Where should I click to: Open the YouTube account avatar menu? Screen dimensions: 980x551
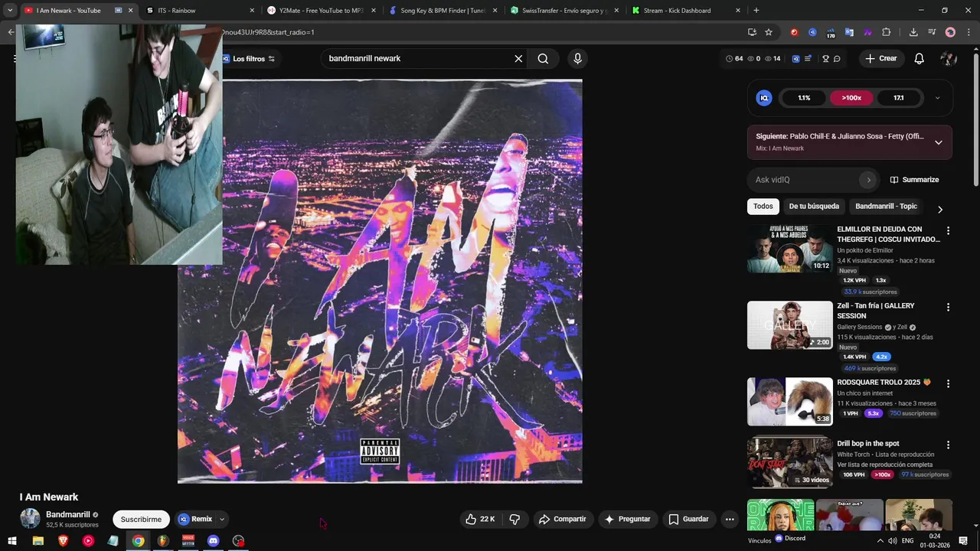point(949,59)
